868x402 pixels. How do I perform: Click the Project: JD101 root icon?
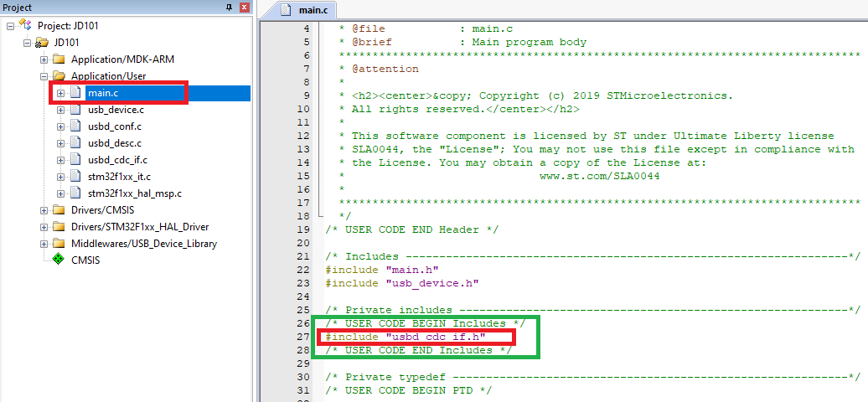coord(25,26)
